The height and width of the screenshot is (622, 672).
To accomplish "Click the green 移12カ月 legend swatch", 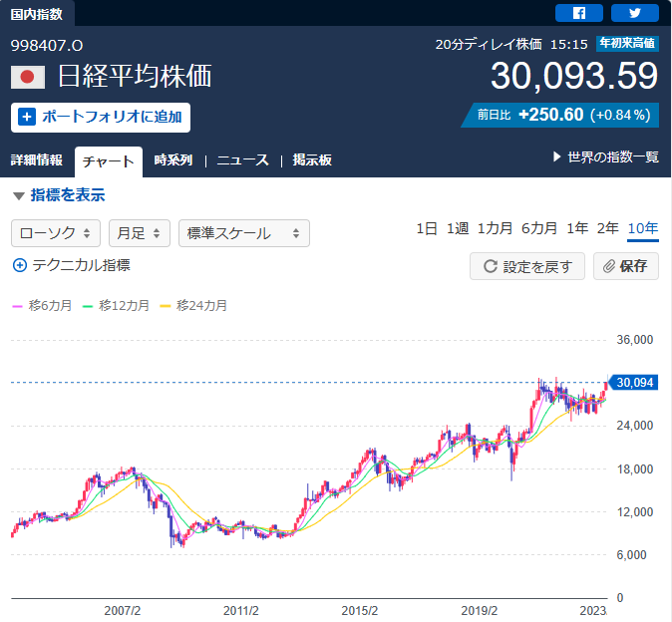I will pyautogui.click(x=88, y=306).
